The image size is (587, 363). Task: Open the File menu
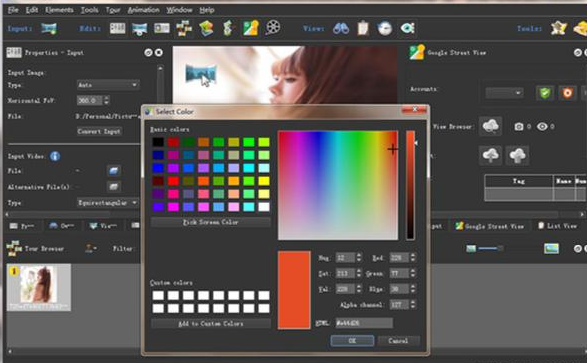(13, 10)
